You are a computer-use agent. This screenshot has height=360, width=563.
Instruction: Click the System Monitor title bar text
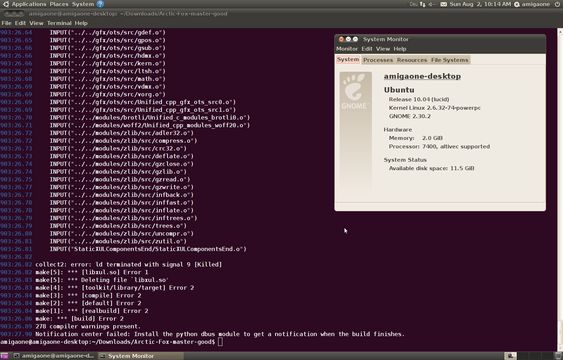386,39
